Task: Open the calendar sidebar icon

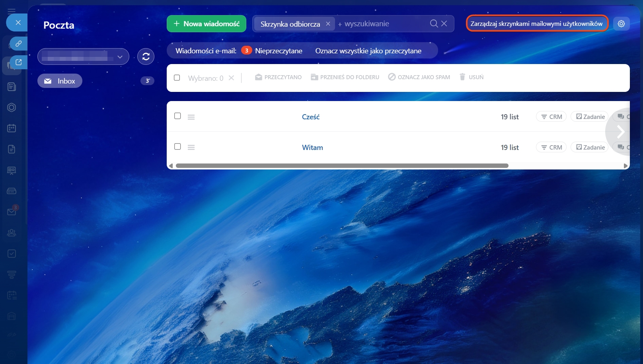Action: click(x=12, y=128)
